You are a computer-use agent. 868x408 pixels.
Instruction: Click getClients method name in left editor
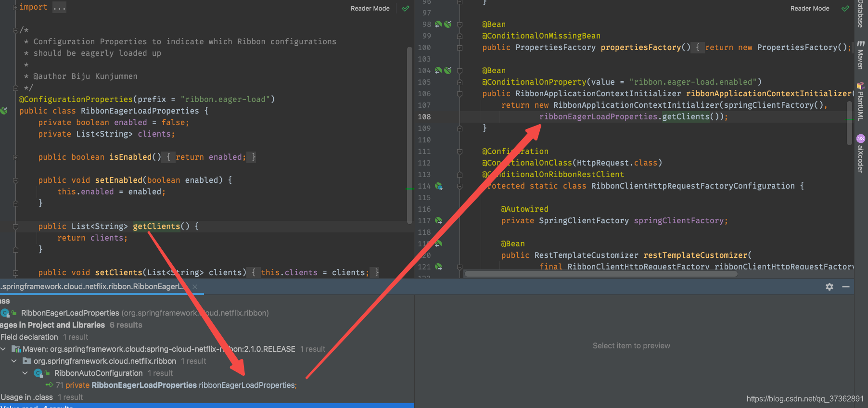pyautogui.click(x=156, y=227)
